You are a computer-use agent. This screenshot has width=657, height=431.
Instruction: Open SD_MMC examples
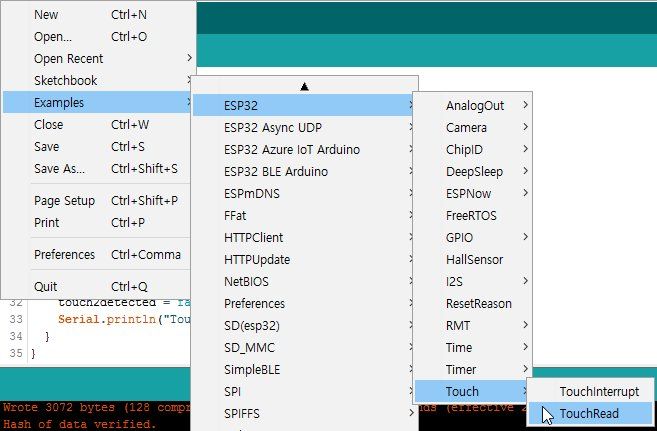[x=304, y=348]
